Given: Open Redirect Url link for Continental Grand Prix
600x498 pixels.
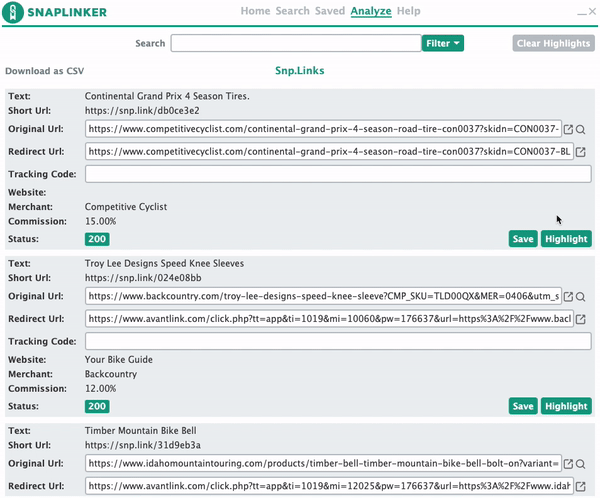Looking at the screenshot, I should tap(580, 152).
